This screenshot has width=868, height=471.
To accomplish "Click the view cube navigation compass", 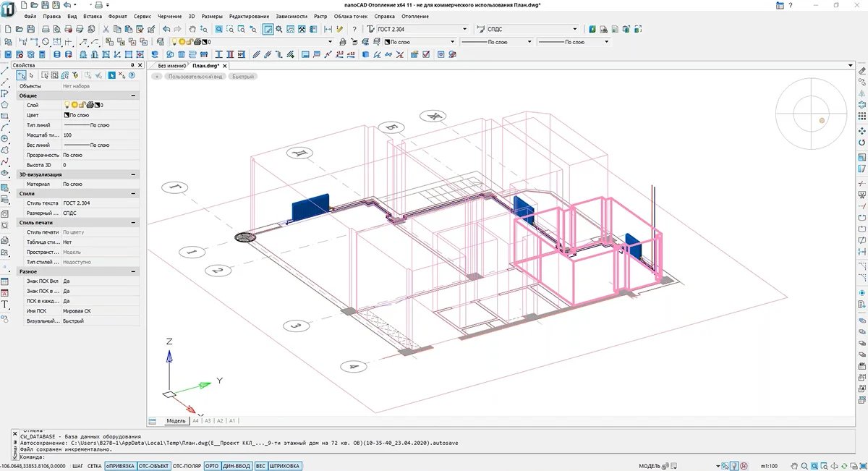I will (x=812, y=112).
